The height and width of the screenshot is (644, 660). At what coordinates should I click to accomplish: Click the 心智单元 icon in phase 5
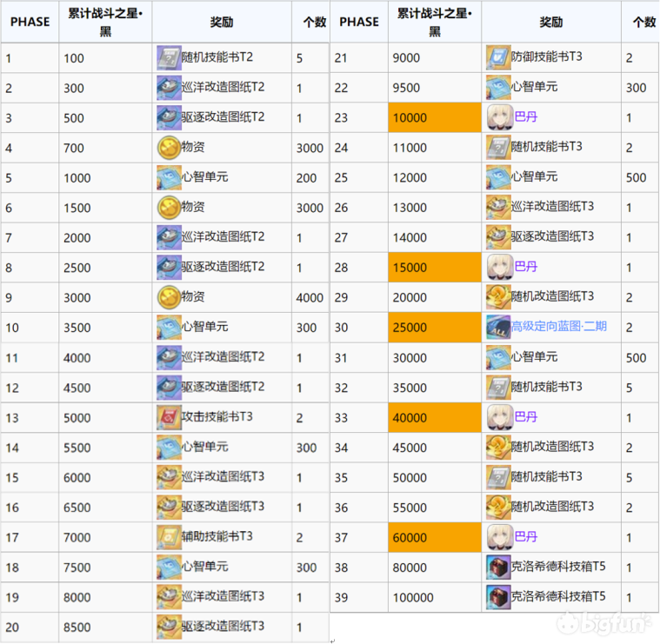click(x=169, y=177)
